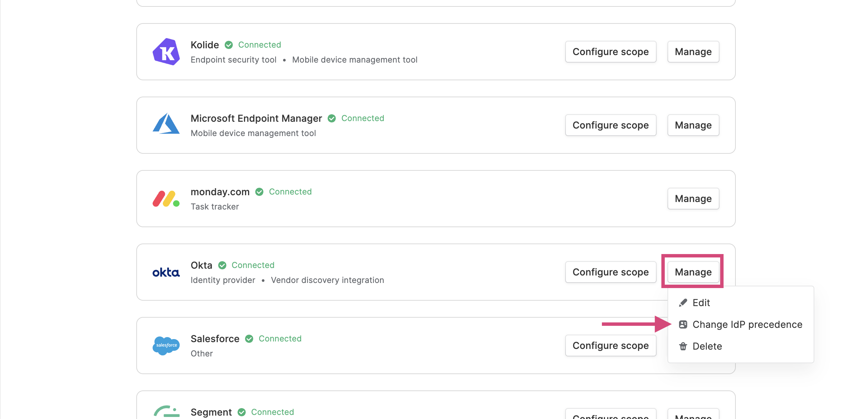The image size is (868, 419).
Task: Select Change IdP precedence menu item
Action: (x=741, y=324)
